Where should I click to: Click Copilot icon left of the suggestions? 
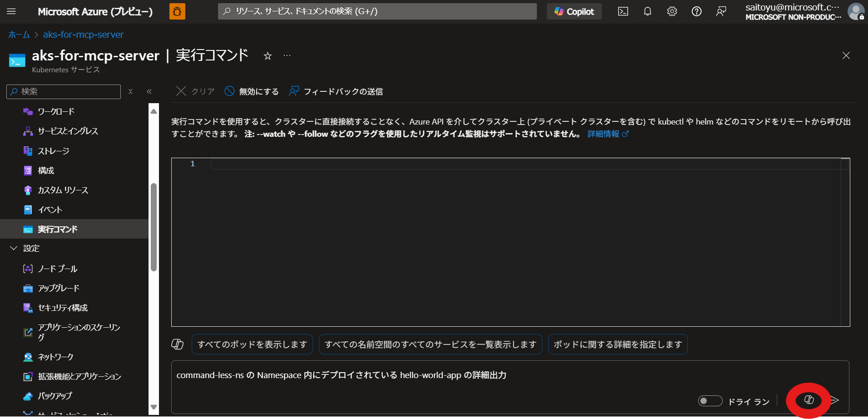[177, 344]
